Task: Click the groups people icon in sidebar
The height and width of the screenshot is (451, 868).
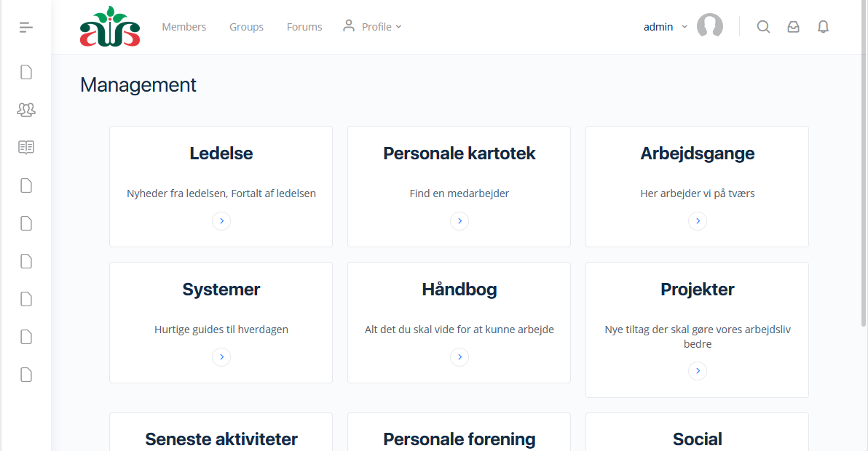Action: tap(26, 110)
